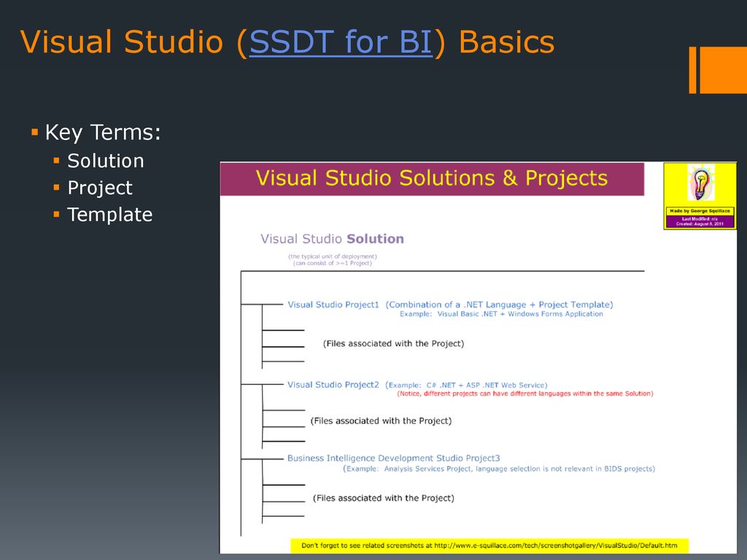Click the 'C# .NET + ASP .NET Web Service' example
747x560 pixels.
point(485,385)
